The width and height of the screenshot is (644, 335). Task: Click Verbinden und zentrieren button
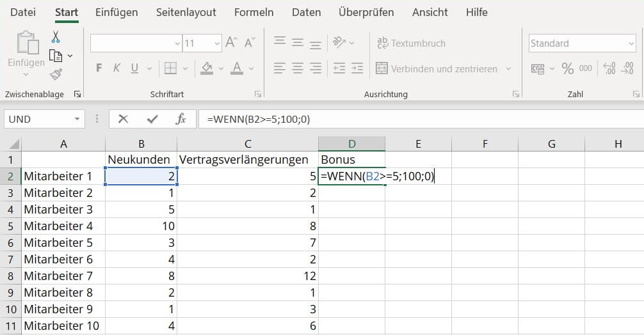tap(436, 68)
